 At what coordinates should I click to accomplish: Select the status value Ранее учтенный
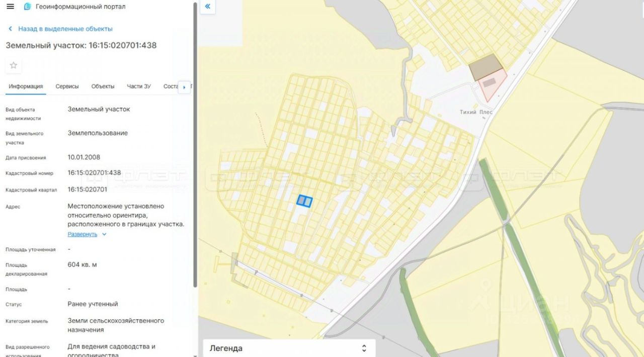click(93, 304)
